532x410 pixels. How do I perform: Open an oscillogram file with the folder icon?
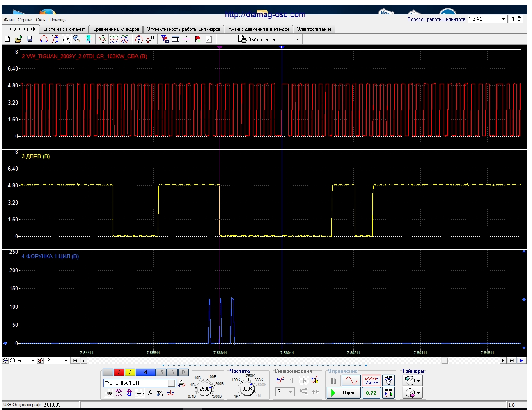click(18, 39)
